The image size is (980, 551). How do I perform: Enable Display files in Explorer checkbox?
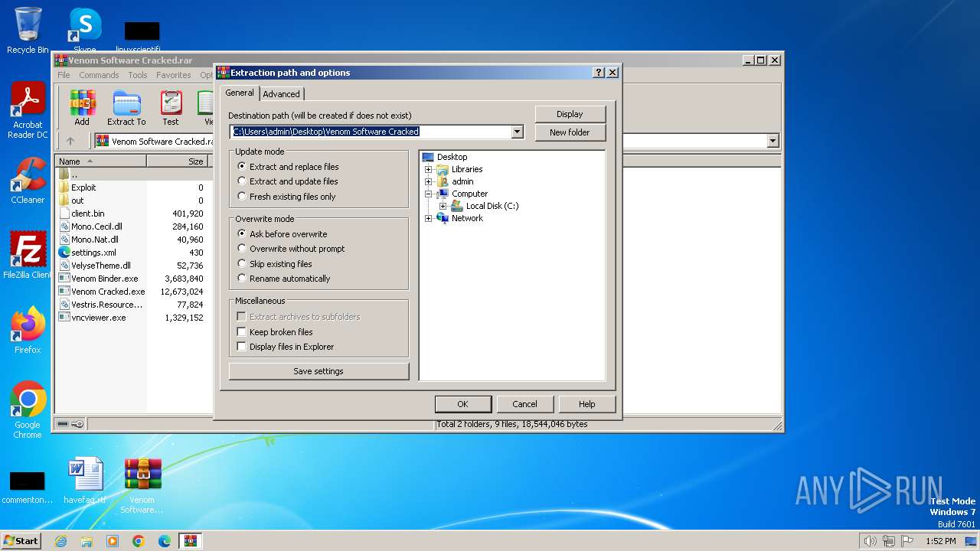click(x=241, y=347)
